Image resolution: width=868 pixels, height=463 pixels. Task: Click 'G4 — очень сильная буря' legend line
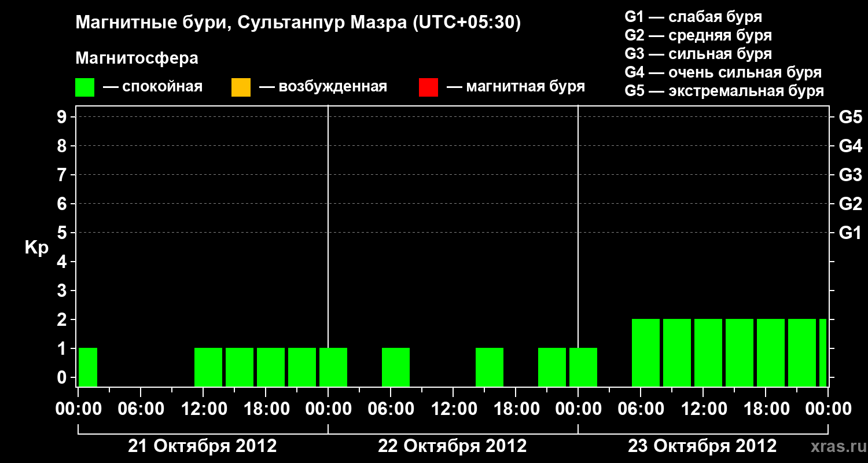point(723,72)
